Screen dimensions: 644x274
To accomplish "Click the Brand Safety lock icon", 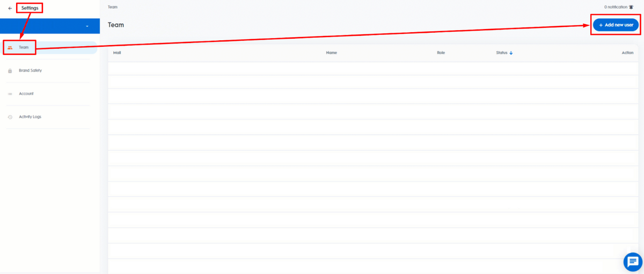I will pos(10,70).
